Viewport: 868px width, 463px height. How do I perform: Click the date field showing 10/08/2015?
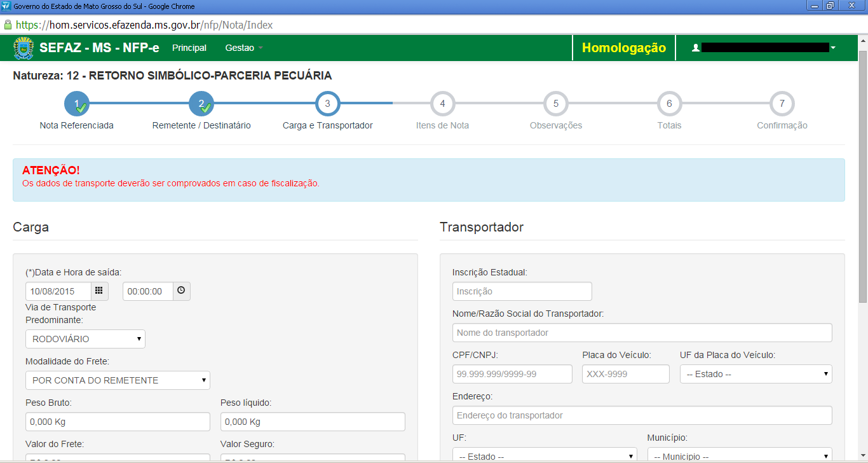(58, 291)
